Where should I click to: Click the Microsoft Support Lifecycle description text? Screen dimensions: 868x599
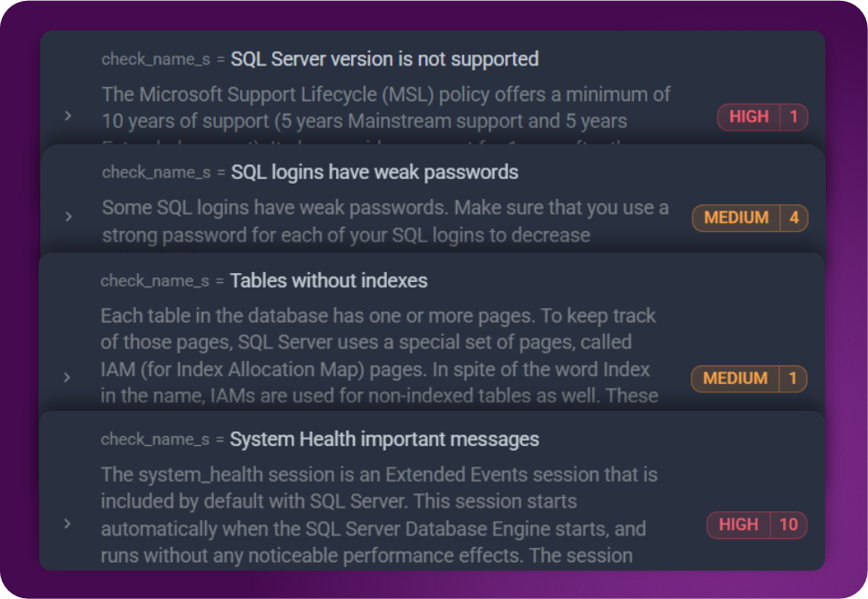click(x=386, y=107)
